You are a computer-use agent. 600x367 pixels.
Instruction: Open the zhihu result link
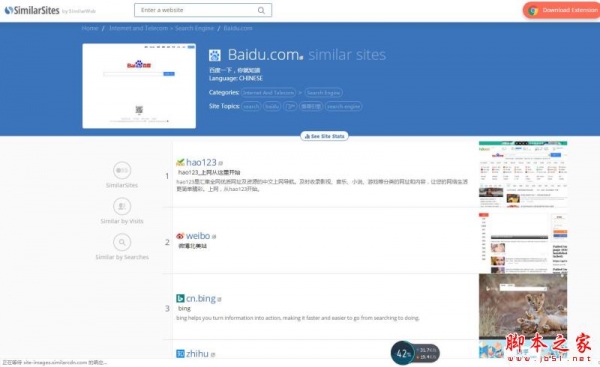[x=197, y=354]
